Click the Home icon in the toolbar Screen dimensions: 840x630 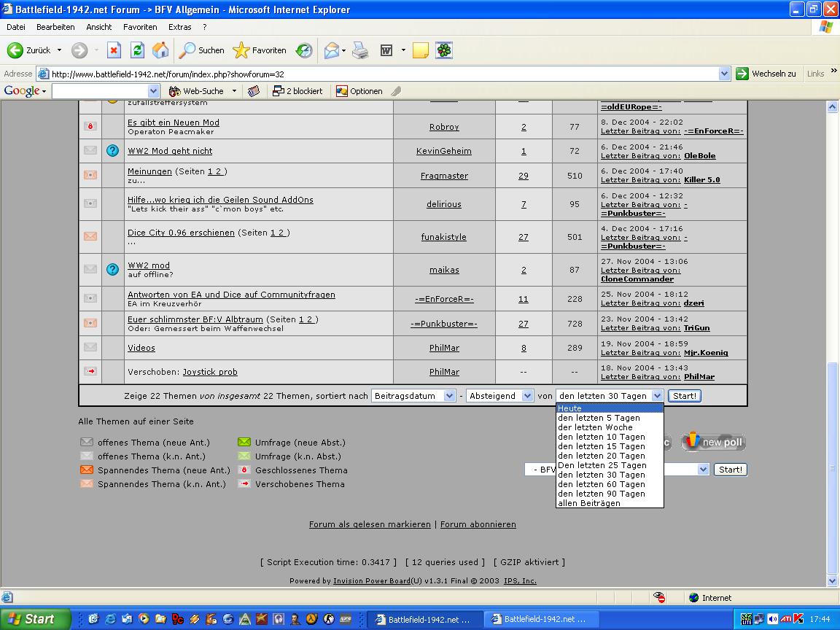click(x=160, y=50)
